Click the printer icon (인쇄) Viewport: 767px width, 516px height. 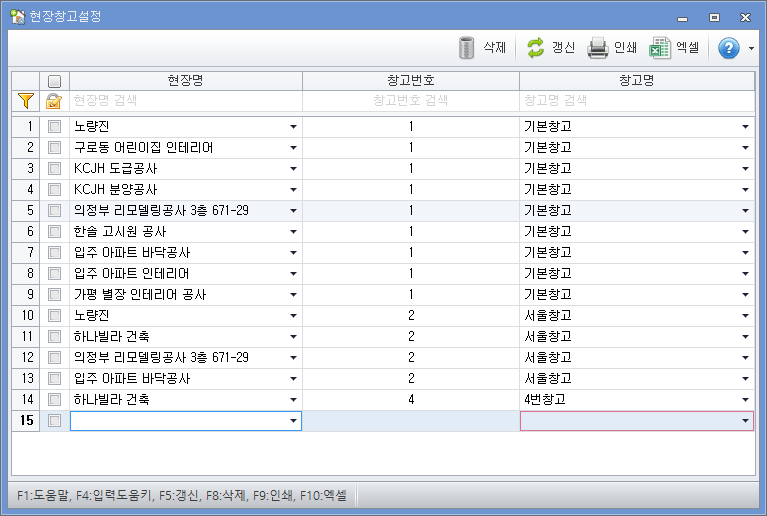[x=597, y=48]
